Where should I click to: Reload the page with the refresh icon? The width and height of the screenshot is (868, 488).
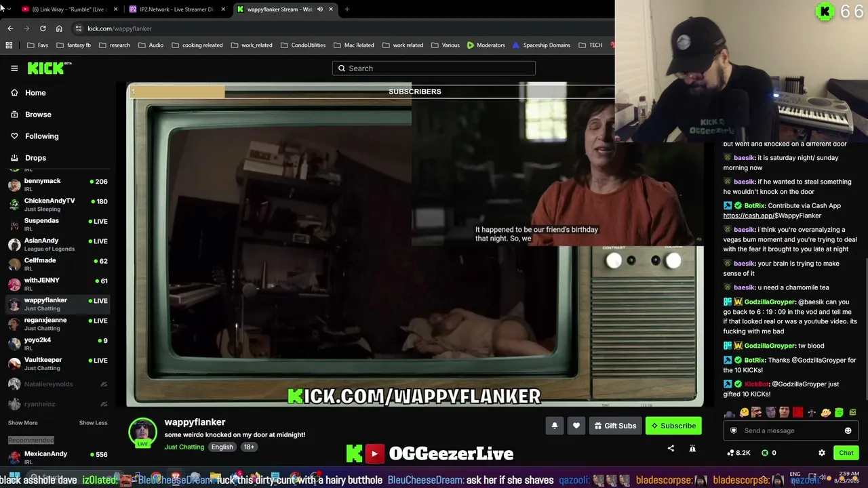click(43, 28)
